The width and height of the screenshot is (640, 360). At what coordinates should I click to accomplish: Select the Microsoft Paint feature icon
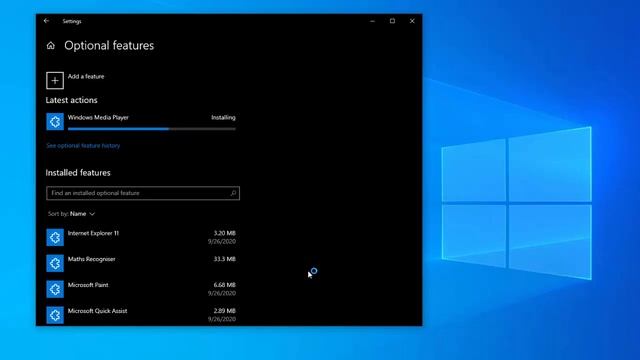tap(55, 289)
